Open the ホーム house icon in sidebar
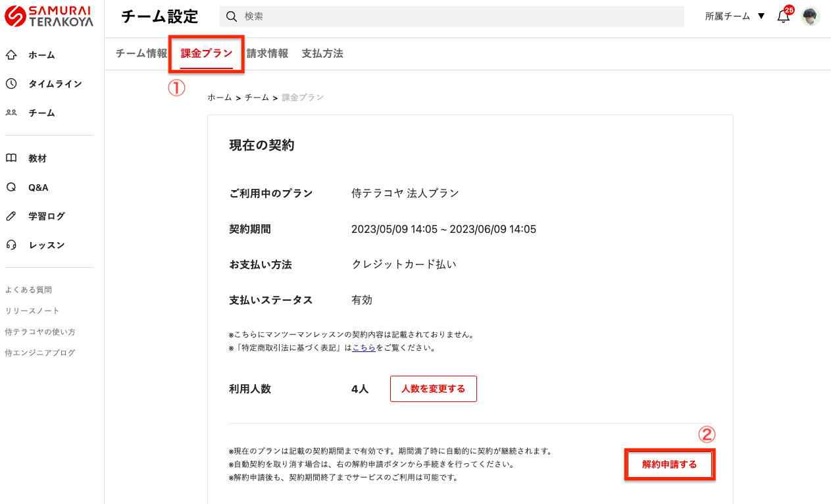Viewport: 831px width, 504px height. point(11,55)
